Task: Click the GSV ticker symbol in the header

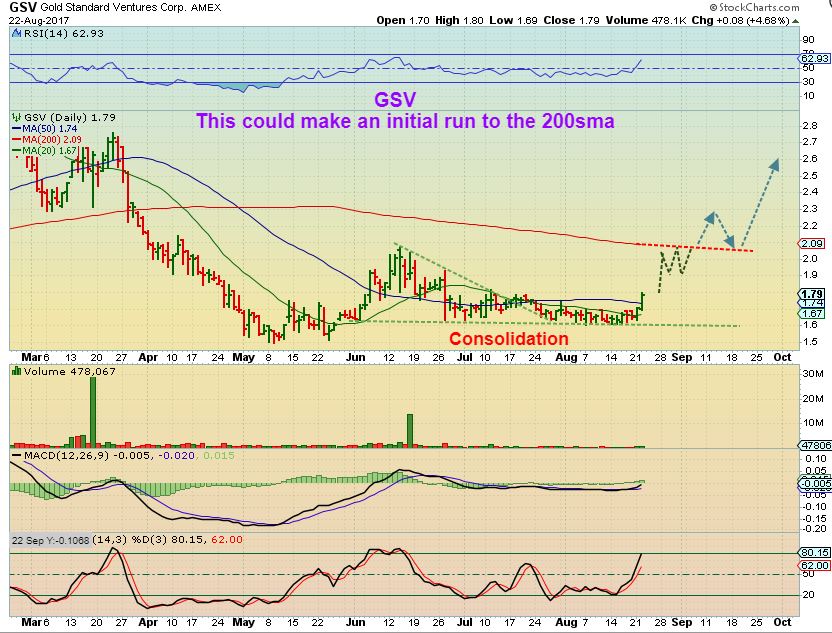Action: pos(23,7)
